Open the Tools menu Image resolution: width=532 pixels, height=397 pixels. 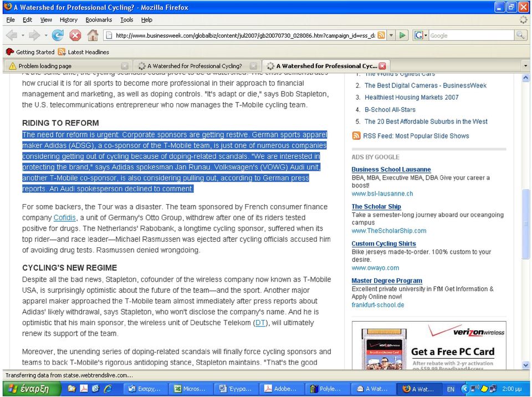[126, 20]
